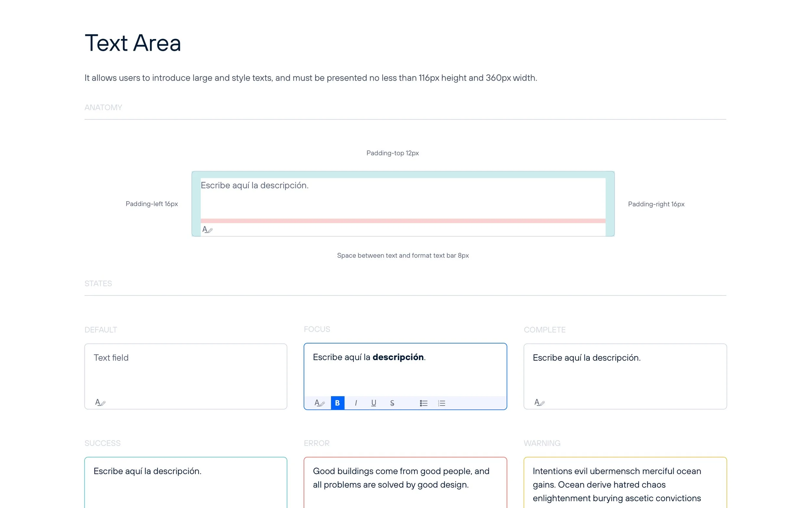The height and width of the screenshot is (508, 812).
Task: Click the 'Text Area' page title
Action: pos(133,43)
